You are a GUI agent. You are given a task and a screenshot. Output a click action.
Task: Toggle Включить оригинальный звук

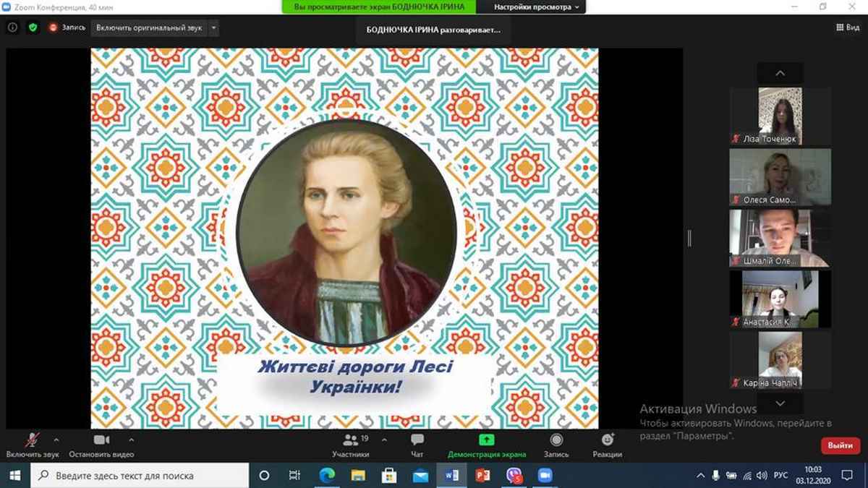click(150, 27)
